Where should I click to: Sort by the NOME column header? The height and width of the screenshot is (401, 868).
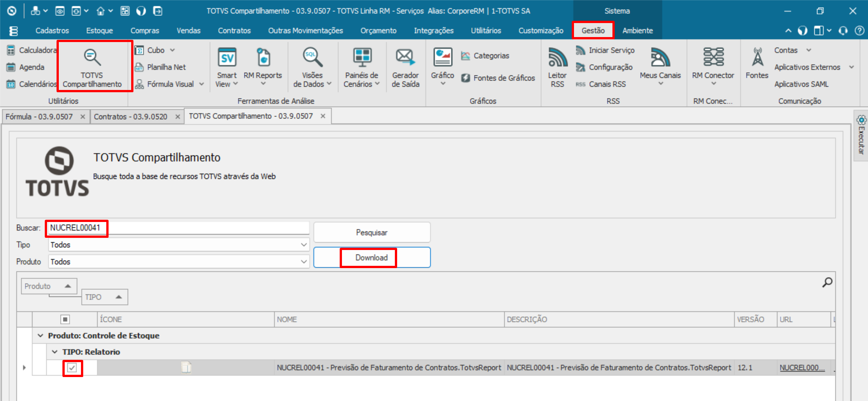(x=389, y=320)
